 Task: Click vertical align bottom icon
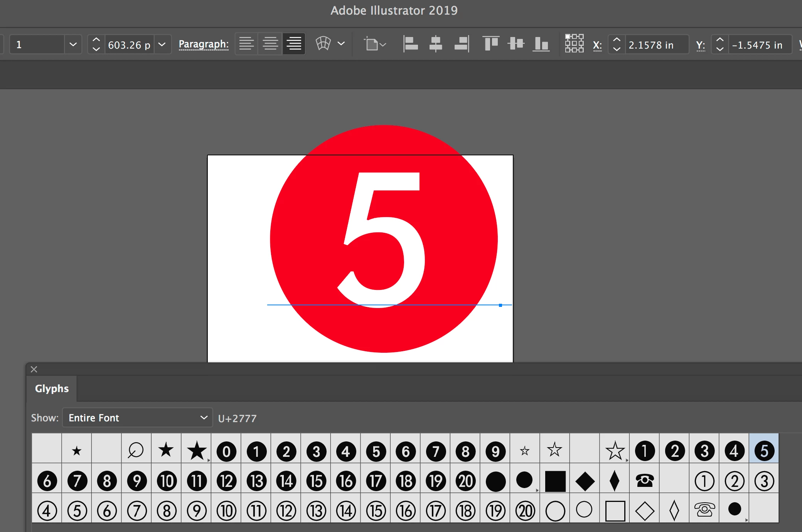541,44
